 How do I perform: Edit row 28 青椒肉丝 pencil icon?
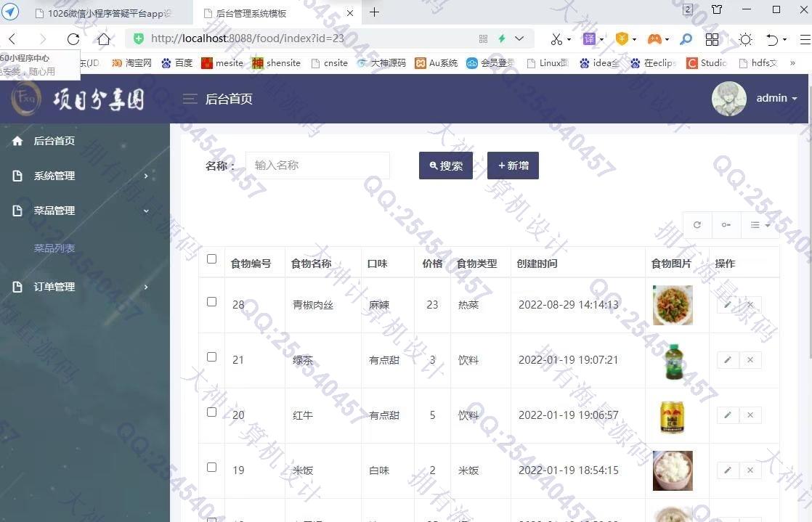pyautogui.click(x=728, y=304)
